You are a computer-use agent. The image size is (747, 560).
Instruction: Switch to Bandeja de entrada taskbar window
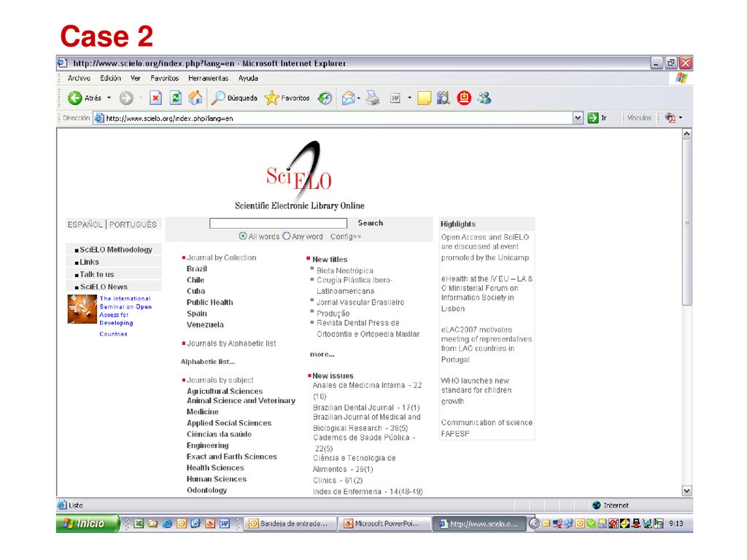tap(290, 524)
